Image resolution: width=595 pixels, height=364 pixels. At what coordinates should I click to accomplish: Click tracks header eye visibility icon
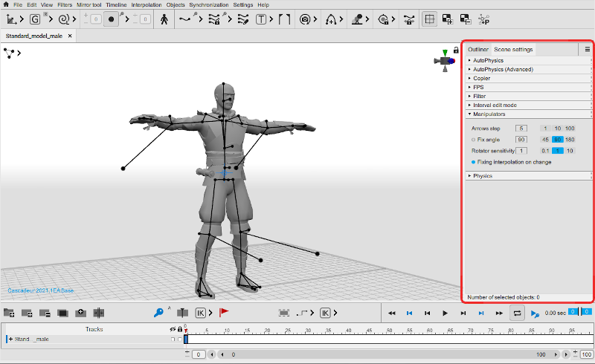pos(173,329)
